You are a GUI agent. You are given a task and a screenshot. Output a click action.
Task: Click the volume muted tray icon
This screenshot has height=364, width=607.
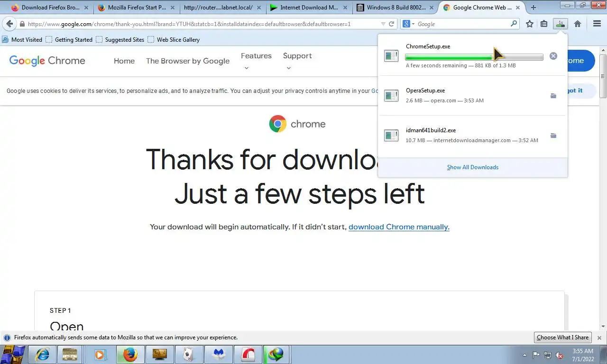(559, 355)
